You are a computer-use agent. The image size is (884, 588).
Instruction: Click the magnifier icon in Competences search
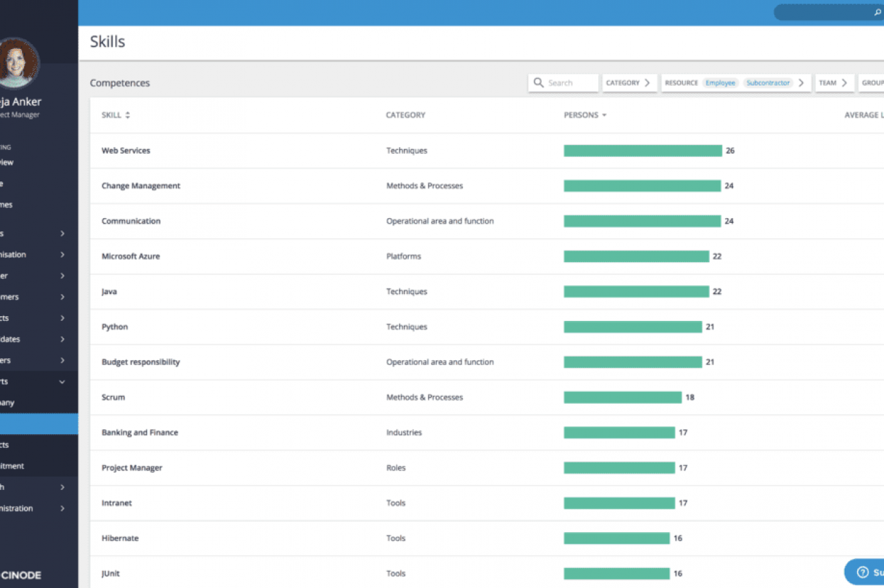539,83
